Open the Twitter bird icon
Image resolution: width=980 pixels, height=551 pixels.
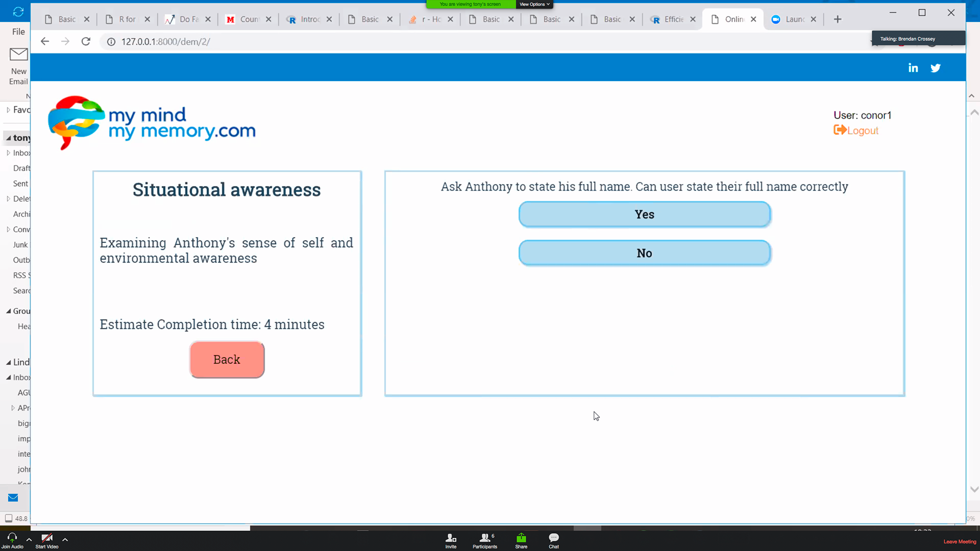click(936, 68)
